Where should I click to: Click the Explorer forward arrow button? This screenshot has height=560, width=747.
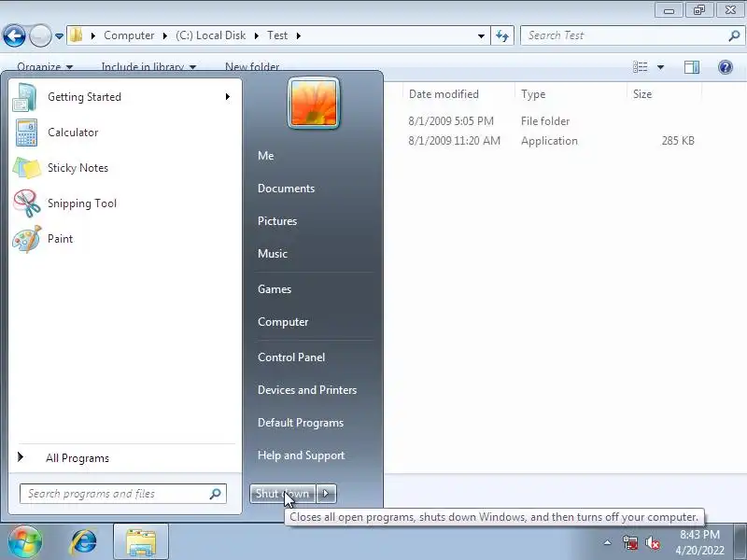coord(40,35)
